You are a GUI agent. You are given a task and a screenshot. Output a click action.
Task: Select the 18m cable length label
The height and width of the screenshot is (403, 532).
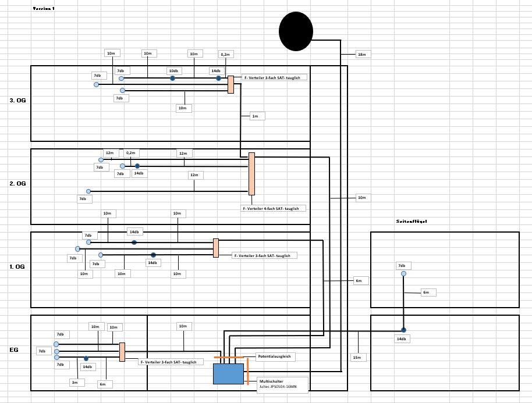(361, 54)
